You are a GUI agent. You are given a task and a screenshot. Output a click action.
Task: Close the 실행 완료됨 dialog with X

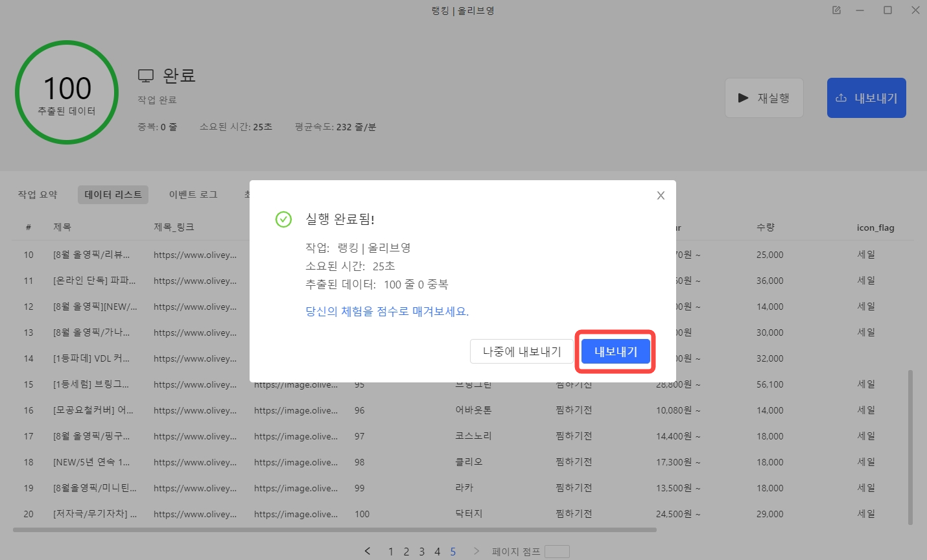click(661, 196)
